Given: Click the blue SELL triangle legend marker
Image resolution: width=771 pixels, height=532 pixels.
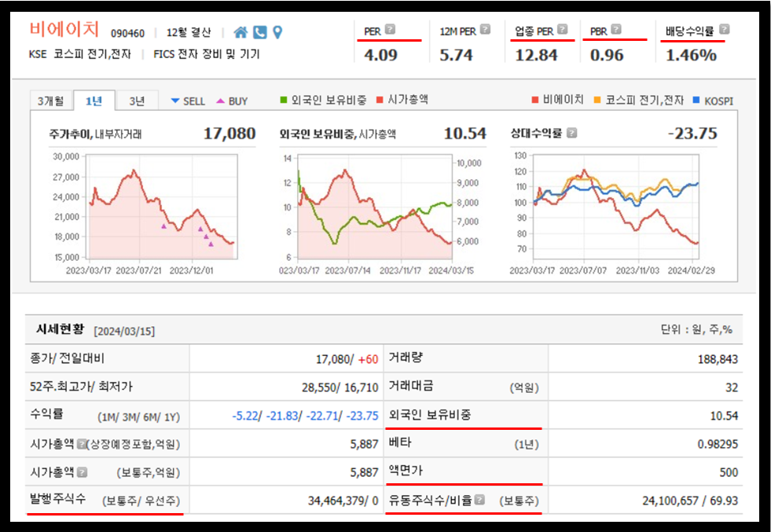Looking at the screenshot, I should point(175,101).
